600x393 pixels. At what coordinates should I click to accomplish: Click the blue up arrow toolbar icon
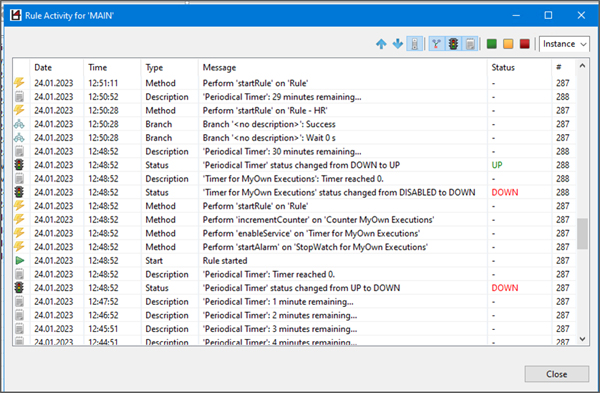coord(381,44)
